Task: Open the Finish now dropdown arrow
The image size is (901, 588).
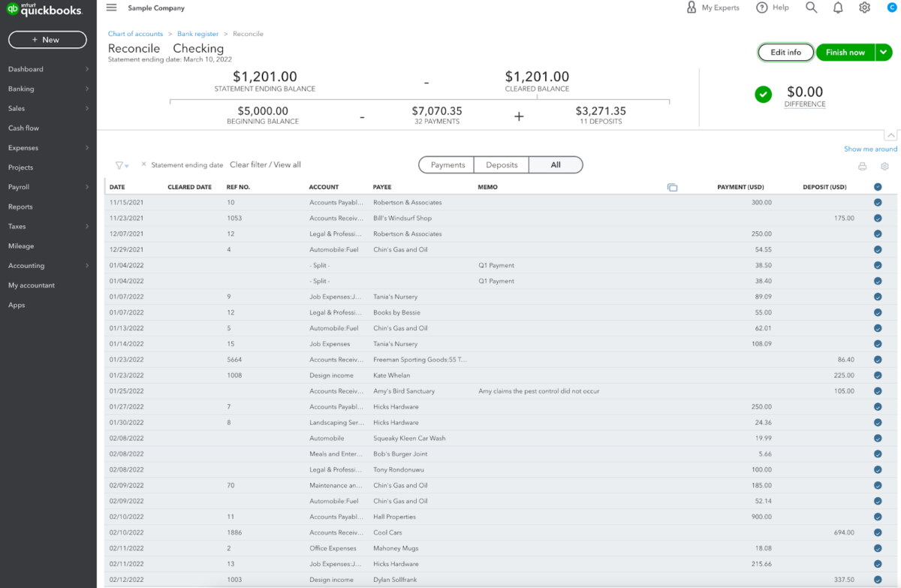Action: 884,52
